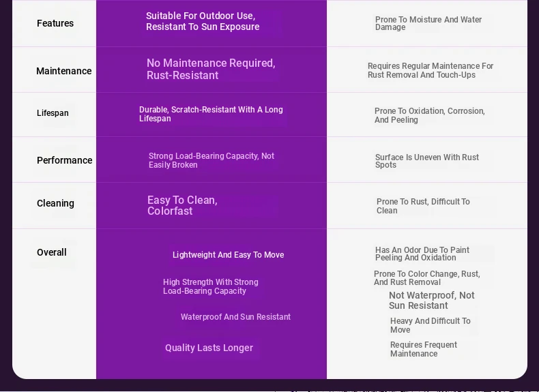Select 'Strong Load-Bearing Capacity, Not Easily Broken' text
Image resolution: width=539 pixels, height=392 pixels.
[211, 160]
